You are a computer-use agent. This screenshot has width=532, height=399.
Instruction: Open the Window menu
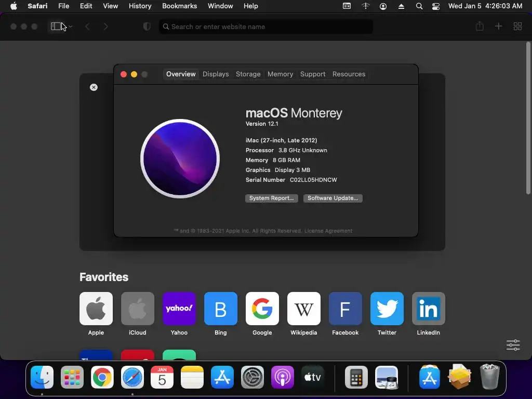click(220, 6)
